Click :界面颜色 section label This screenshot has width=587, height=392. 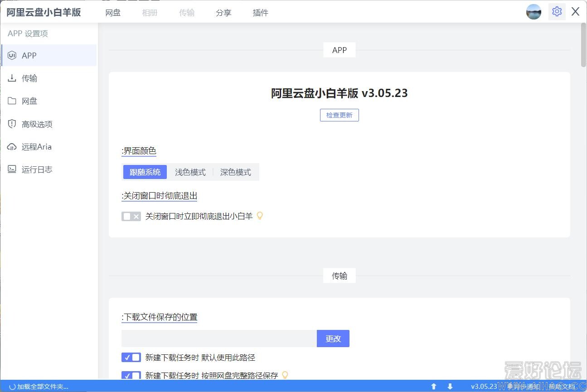[139, 151]
